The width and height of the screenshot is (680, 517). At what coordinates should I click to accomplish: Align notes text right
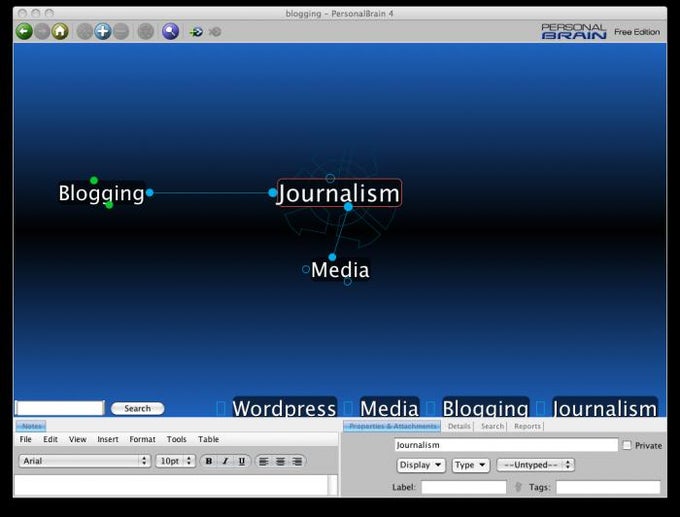(x=297, y=461)
